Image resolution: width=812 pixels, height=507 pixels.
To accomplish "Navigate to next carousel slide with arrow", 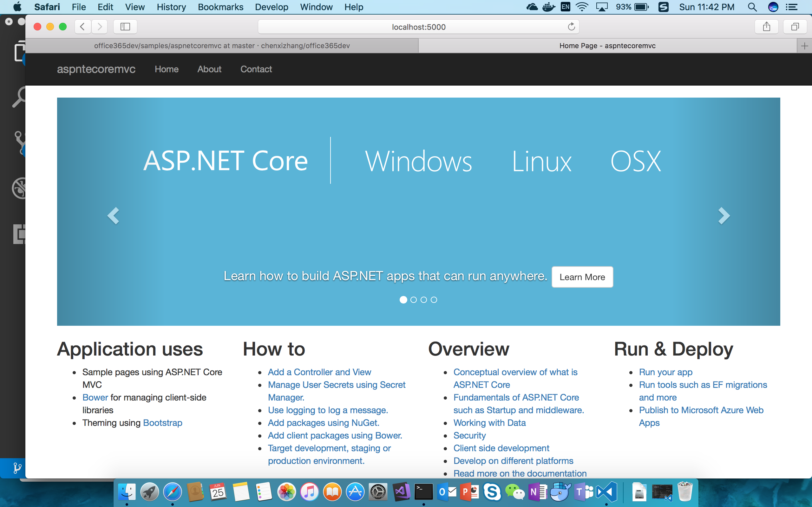I will [724, 215].
